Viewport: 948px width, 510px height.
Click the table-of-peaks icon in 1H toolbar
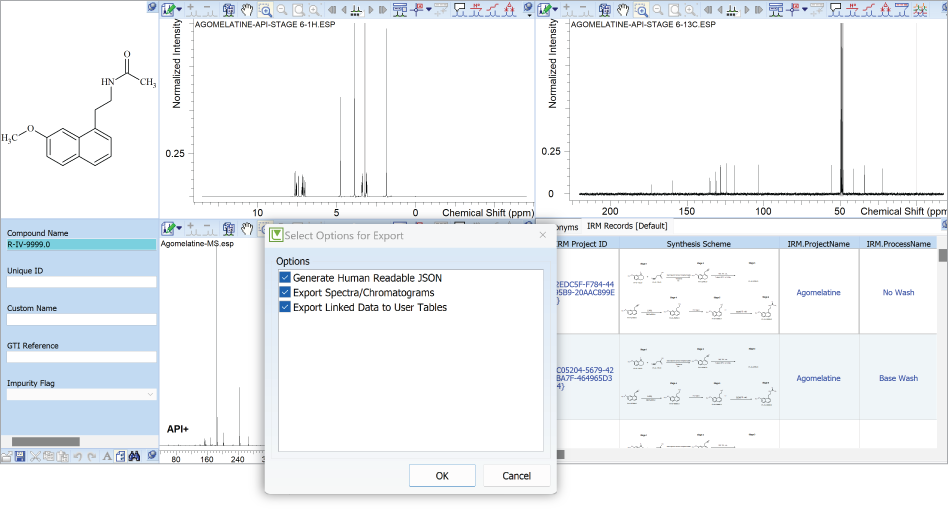pyautogui.click(x=400, y=10)
